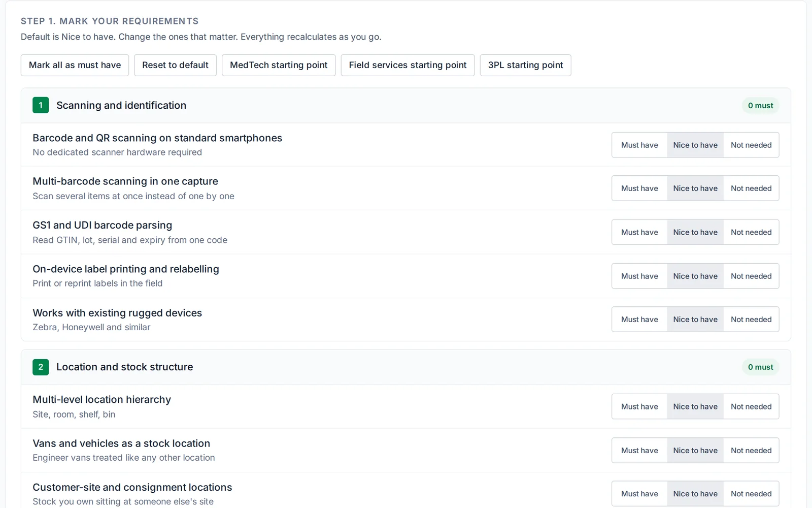The image size is (812, 508).
Task: Click 'No dedicated scanner hardware required' text
Action: [117, 152]
